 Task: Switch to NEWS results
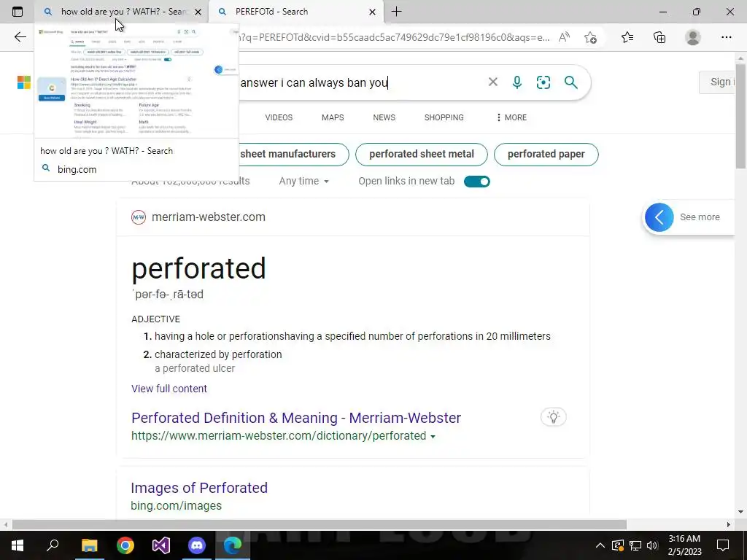pos(384,117)
